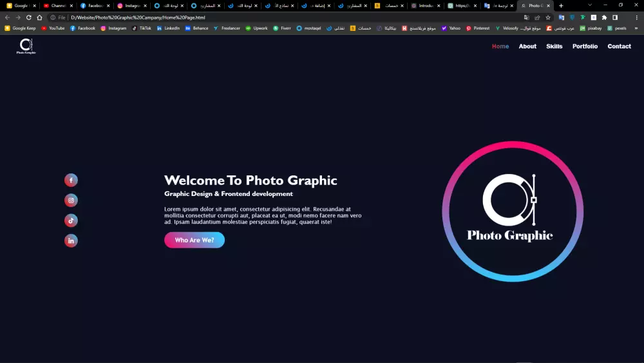The width and height of the screenshot is (644, 363).
Task: Open the green arrow extension icon
Action: click(583, 17)
